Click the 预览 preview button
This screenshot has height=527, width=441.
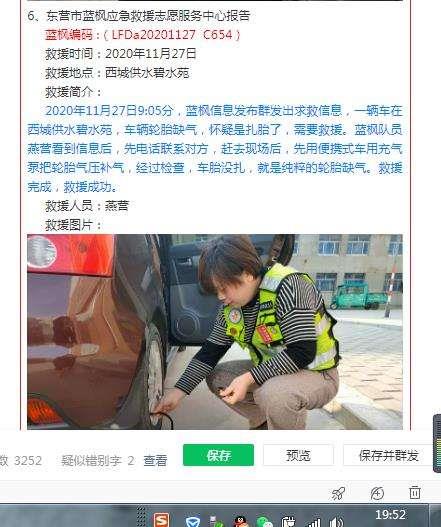coord(298,455)
